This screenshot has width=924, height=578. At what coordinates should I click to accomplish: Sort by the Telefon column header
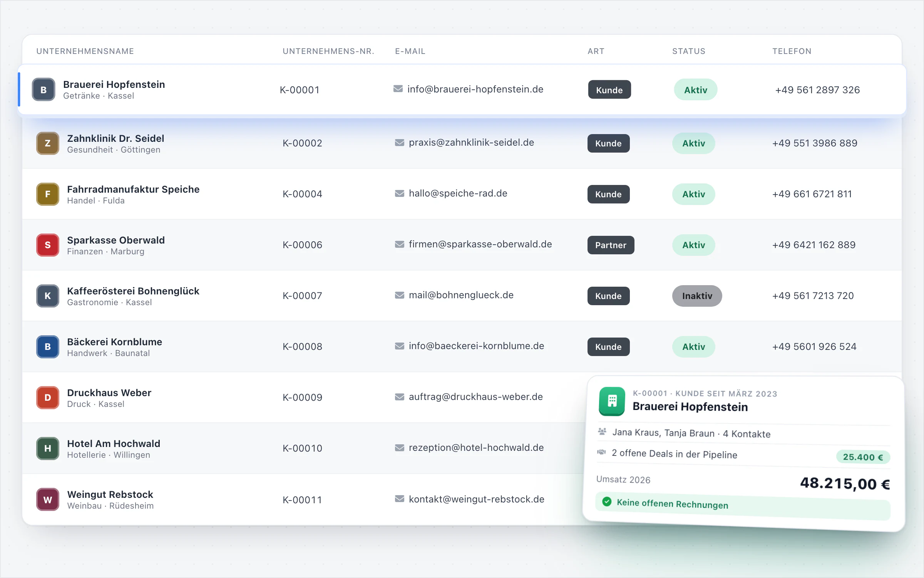pos(792,51)
